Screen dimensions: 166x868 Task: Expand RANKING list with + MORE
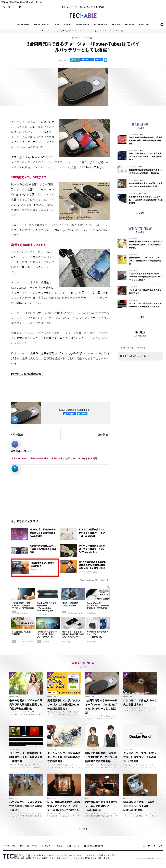(140, 213)
